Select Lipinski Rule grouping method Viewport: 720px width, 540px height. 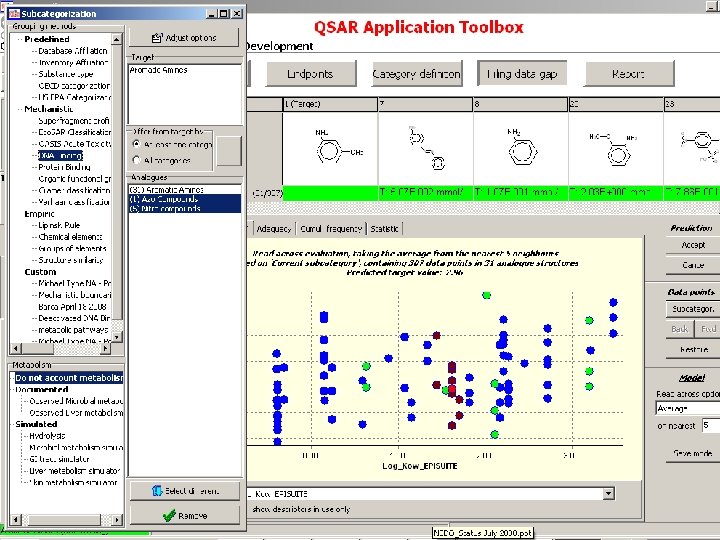pos(59,225)
